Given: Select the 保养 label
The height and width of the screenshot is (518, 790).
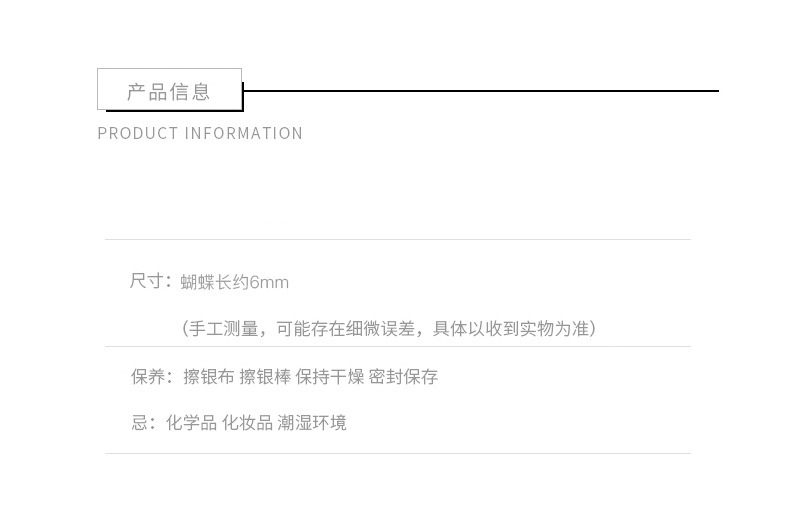Looking at the screenshot, I should pos(147,377).
